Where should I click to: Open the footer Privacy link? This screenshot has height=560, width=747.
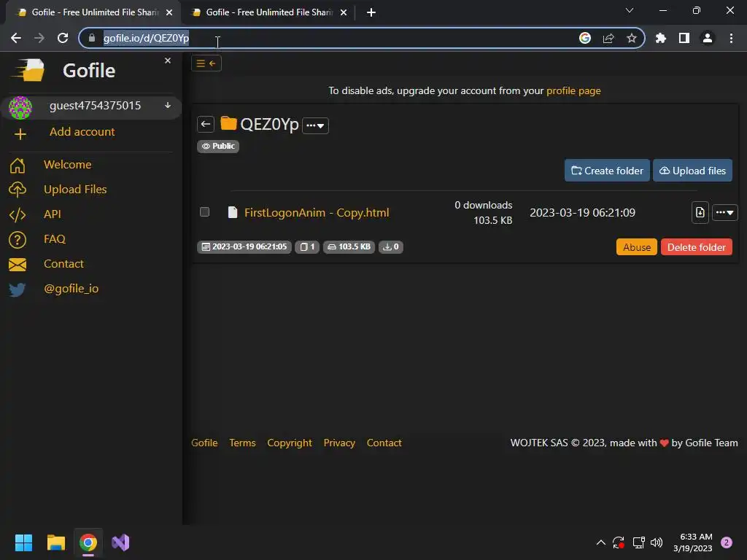[x=339, y=443]
